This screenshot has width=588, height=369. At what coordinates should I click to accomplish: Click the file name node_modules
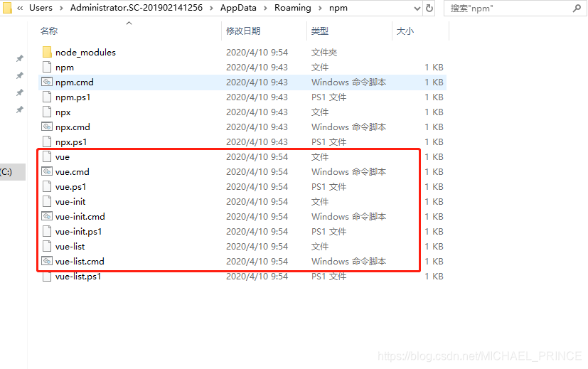(x=85, y=52)
